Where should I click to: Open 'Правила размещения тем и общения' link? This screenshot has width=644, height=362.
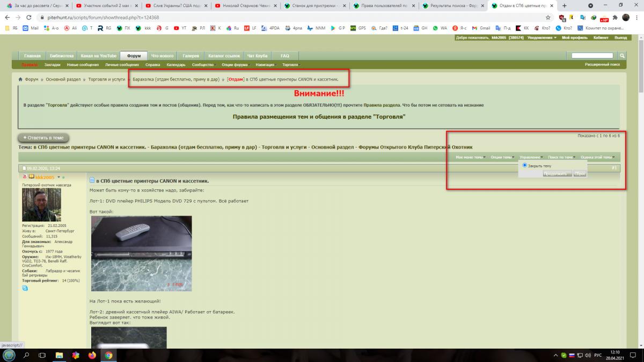click(x=319, y=116)
